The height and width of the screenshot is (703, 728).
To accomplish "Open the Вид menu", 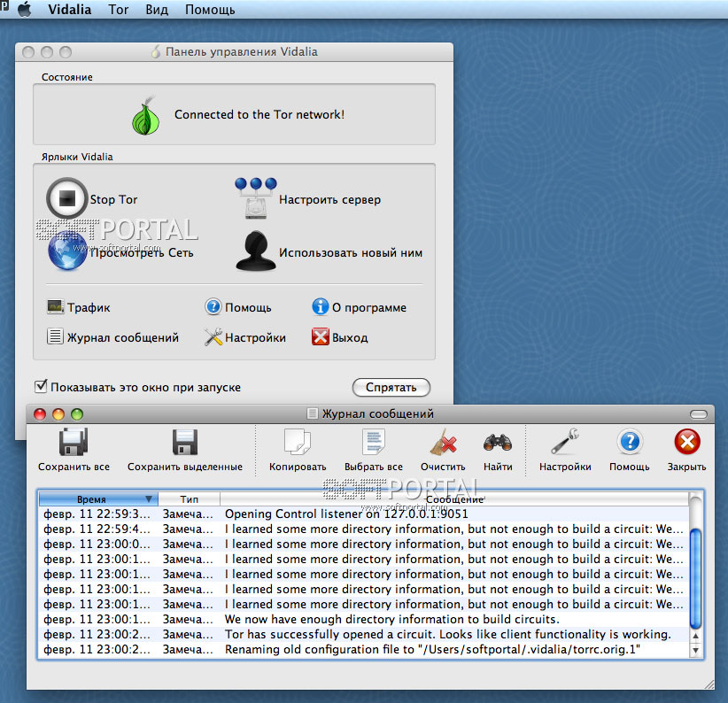I will [x=157, y=9].
